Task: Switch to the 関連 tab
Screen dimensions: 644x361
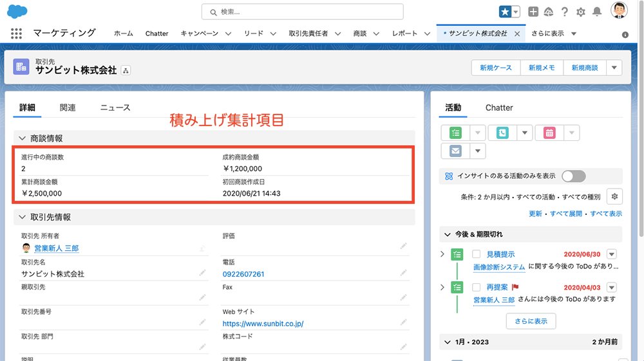Action: 68,107
